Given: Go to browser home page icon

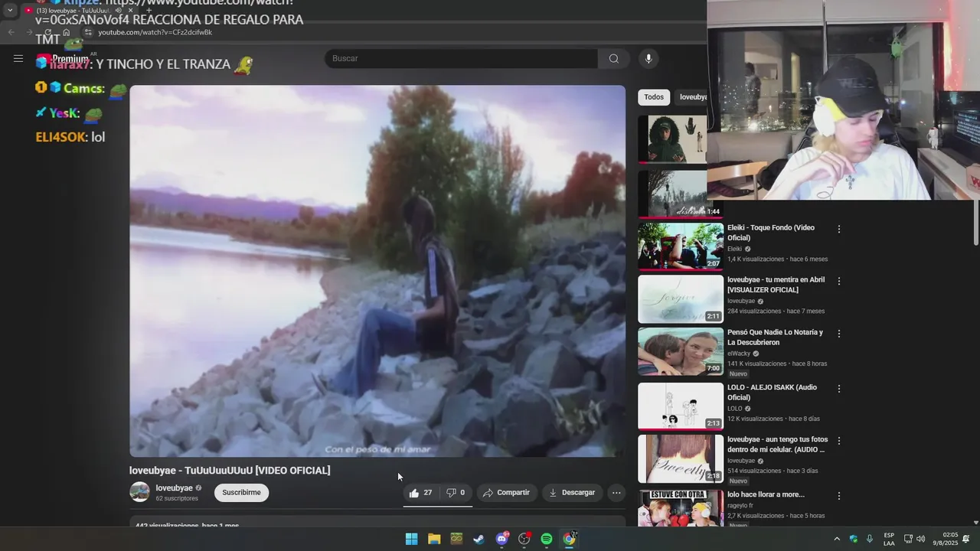Looking at the screenshot, I should coord(67,32).
